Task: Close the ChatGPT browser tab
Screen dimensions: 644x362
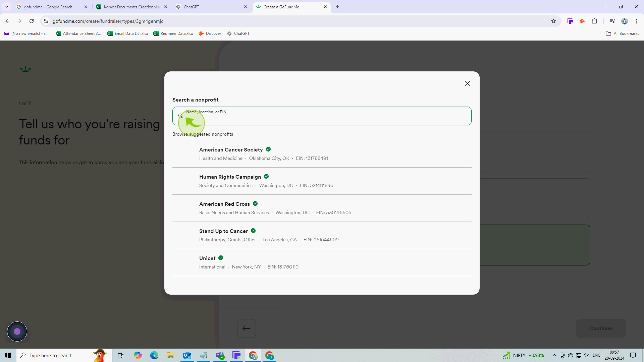Action: 246,7
